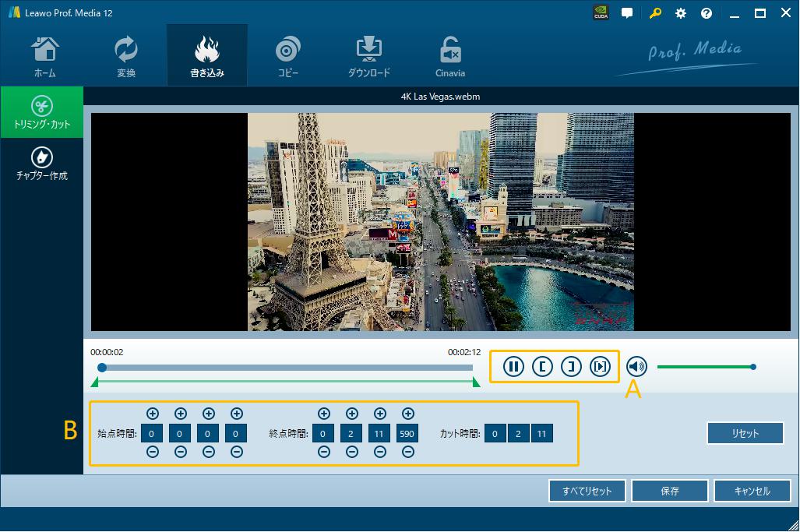Mute the speaker volume icon

[x=636, y=366]
